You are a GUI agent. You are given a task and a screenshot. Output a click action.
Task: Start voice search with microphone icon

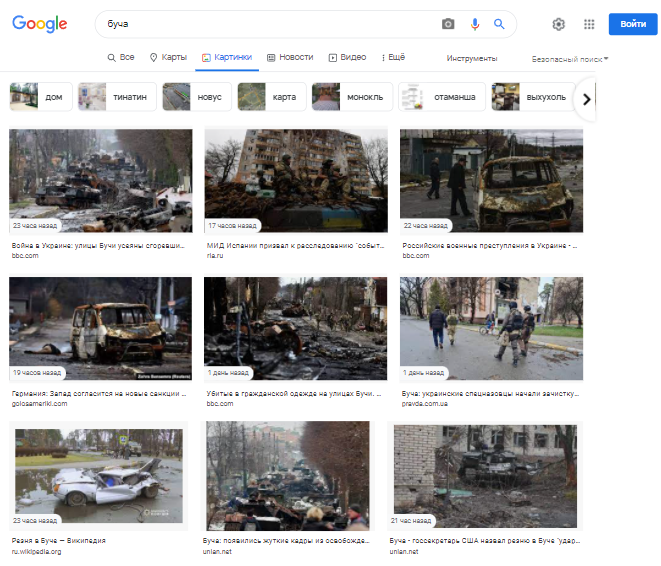click(x=475, y=24)
